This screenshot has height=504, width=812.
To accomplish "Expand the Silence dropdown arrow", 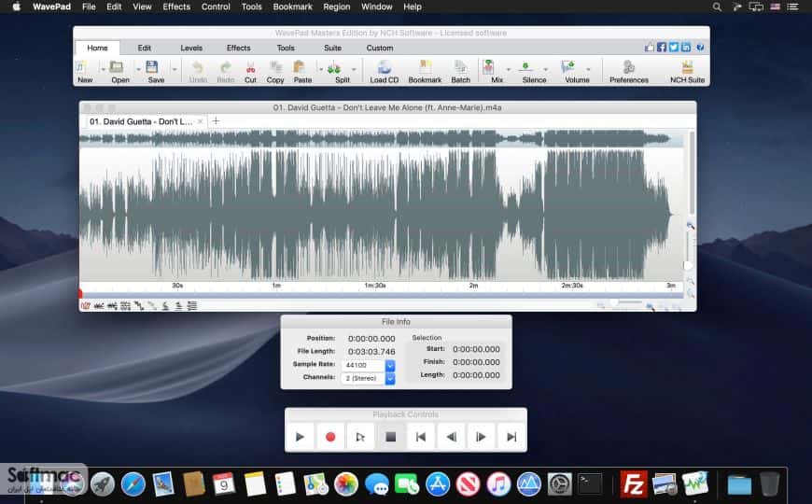I will 545,69.
